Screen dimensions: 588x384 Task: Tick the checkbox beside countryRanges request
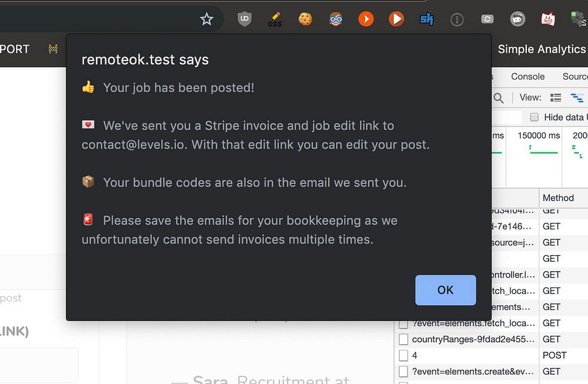coord(403,339)
